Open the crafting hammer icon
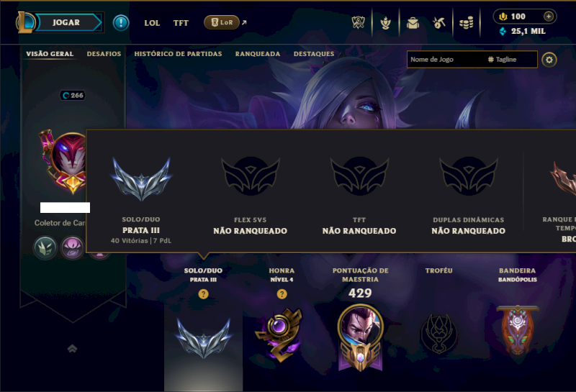The width and height of the screenshot is (576, 392). [x=439, y=23]
